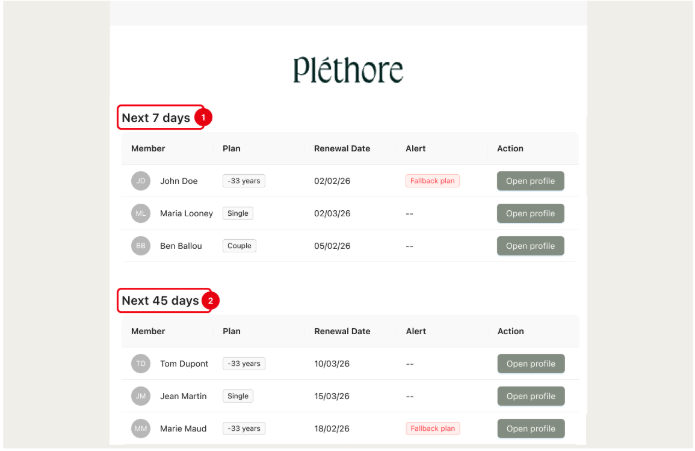
Task: Click John Doe's Fallback plan alert tag
Action: pos(432,181)
